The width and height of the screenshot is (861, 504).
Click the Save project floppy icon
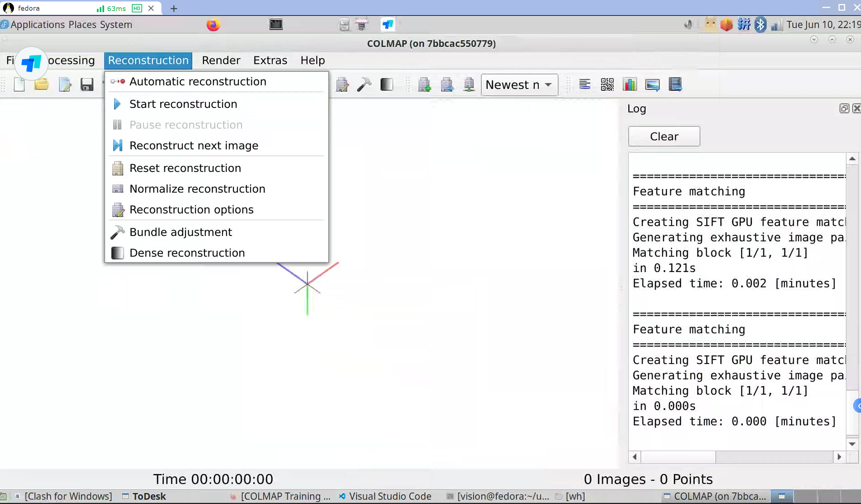(87, 85)
